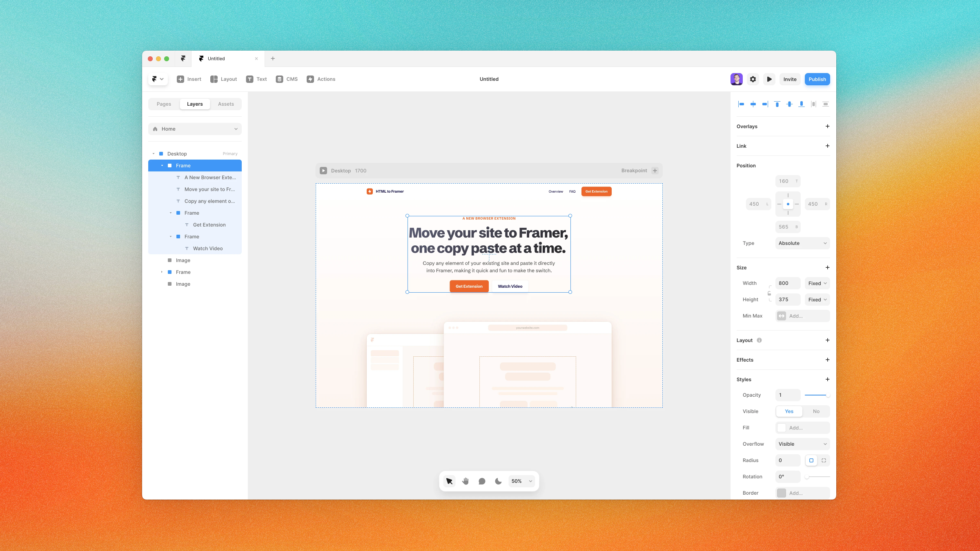Screen dimensions: 980x551
Task: Open the Home page dropdown
Action: [x=195, y=129]
